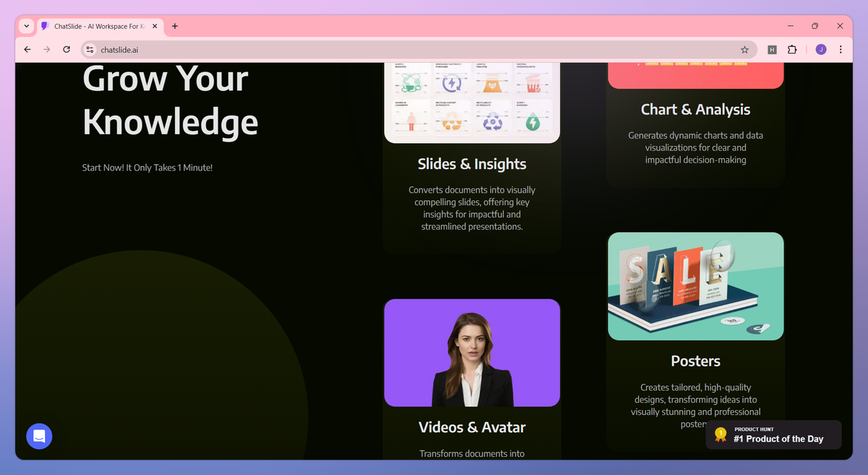
Task: Click the Videos & Avatar image
Action: click(472, 353)
